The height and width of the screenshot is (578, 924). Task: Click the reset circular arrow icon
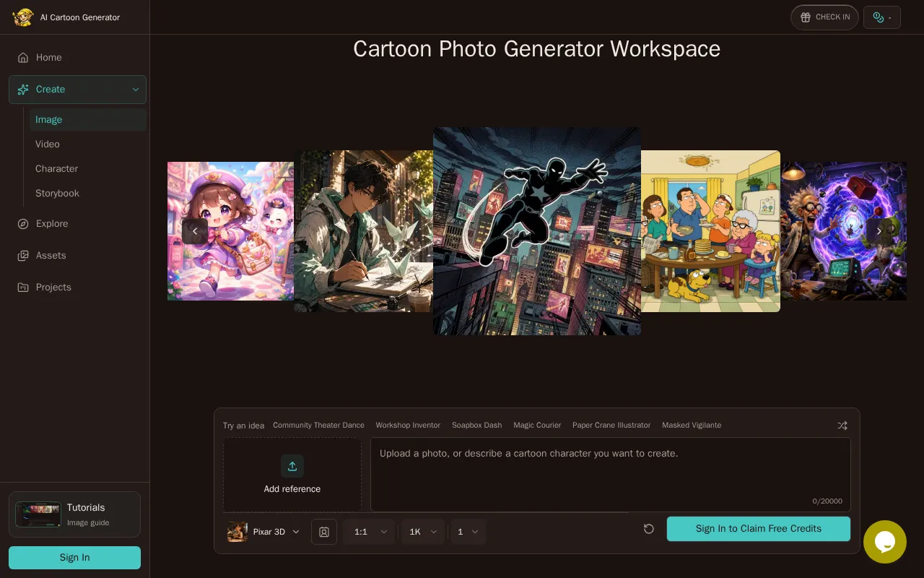pos(649,529)
